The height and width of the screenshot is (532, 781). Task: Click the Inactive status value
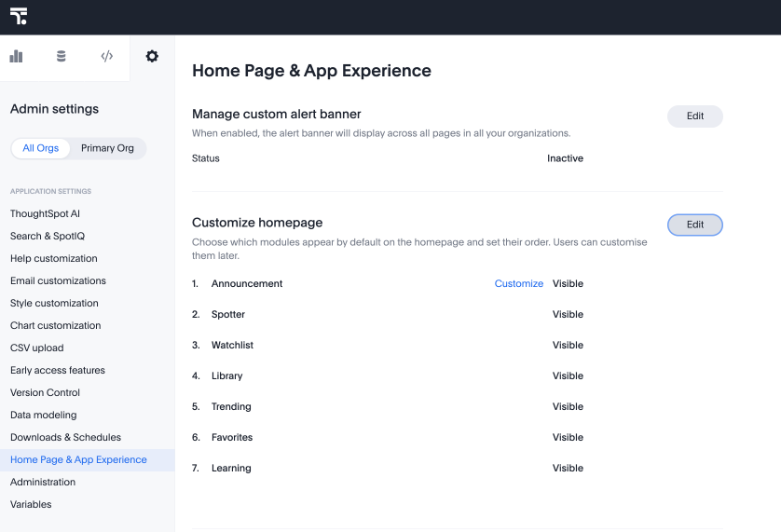pyautogui.click(x=565, y=158)
